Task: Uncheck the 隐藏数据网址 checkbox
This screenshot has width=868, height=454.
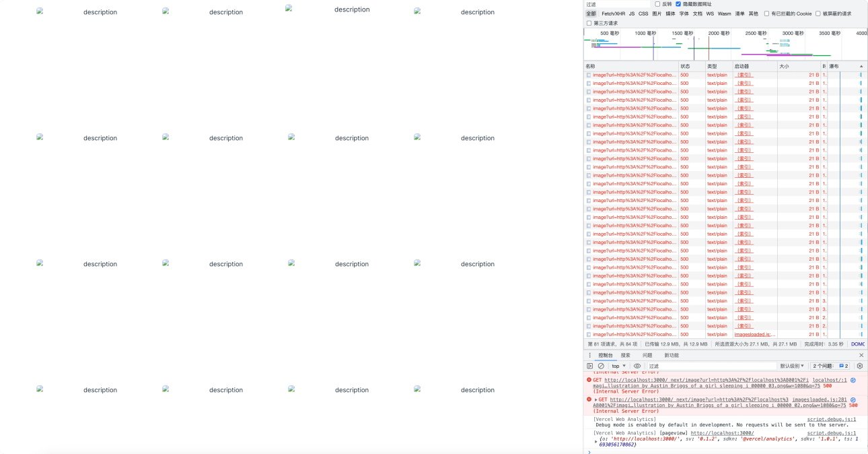Action: pos(678,4)
